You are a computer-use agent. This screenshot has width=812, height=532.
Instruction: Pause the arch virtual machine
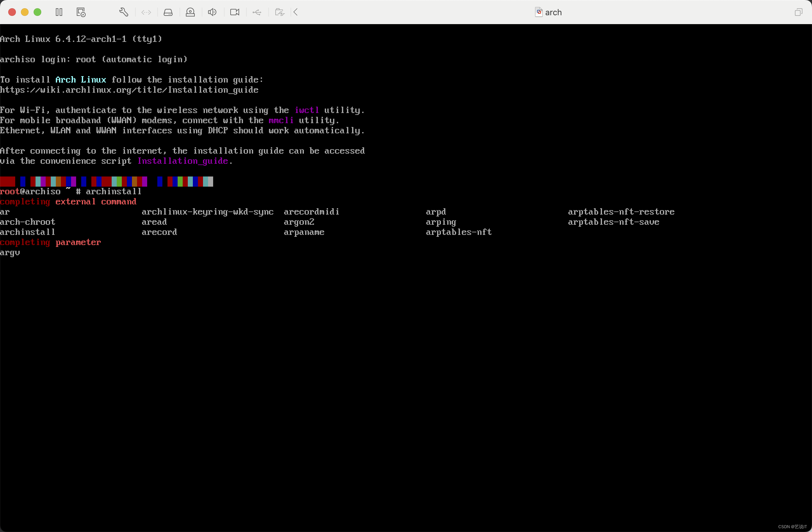(x=59, y=12)
